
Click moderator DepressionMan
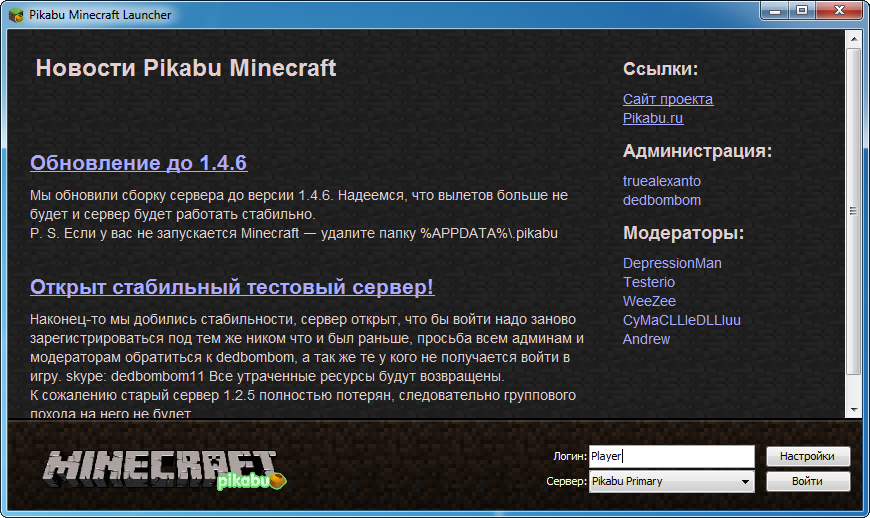point(672,263)
